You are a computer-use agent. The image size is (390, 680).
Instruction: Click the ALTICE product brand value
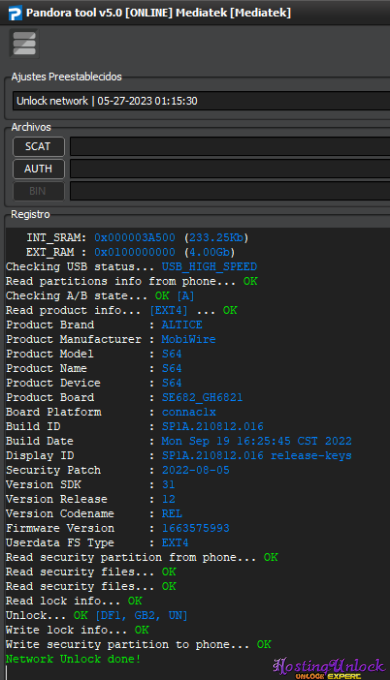coord(182,325)
